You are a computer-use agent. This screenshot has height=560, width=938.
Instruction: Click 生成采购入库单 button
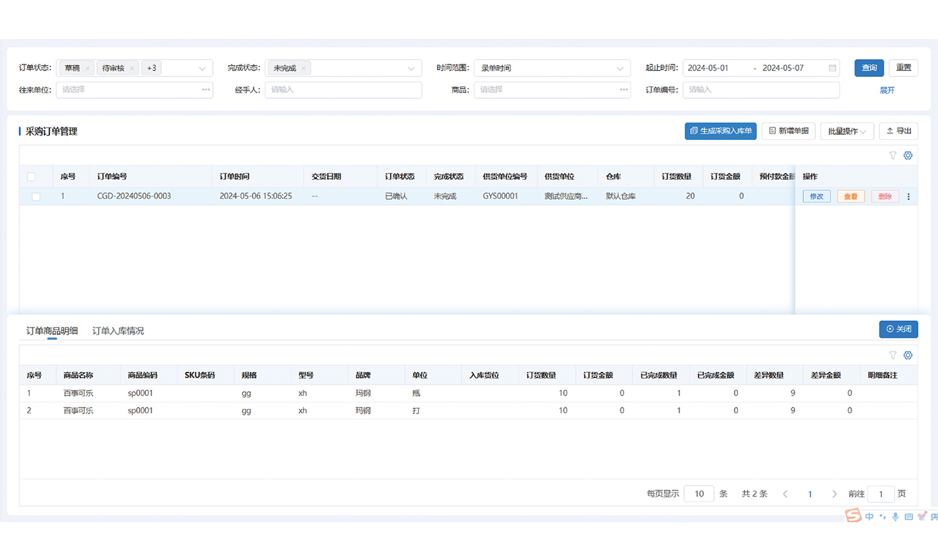click(720, 131)
